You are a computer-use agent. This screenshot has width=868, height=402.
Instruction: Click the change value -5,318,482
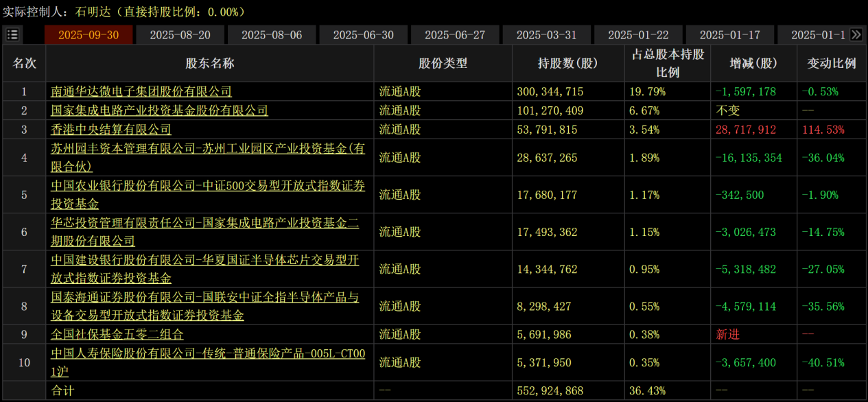[x=745, y=270]
